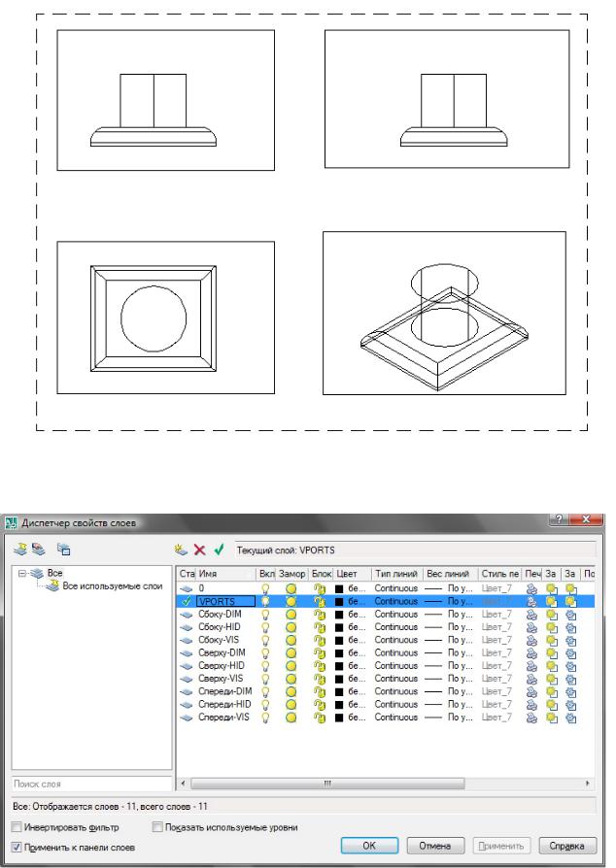The width and height of the screenshot is (616, 868).
Task: Sort by the Стиль пе column header
Action: tap(499, 574)
